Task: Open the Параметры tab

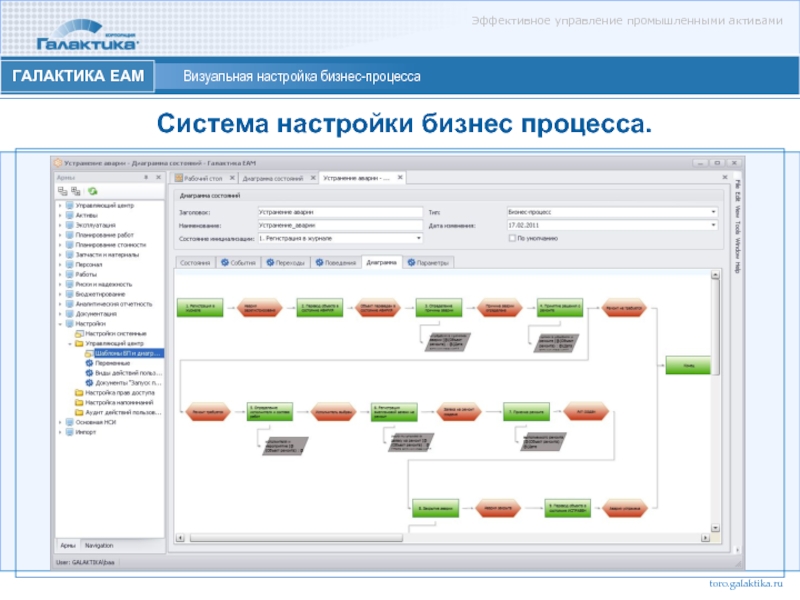Action: tap(428, 263)
